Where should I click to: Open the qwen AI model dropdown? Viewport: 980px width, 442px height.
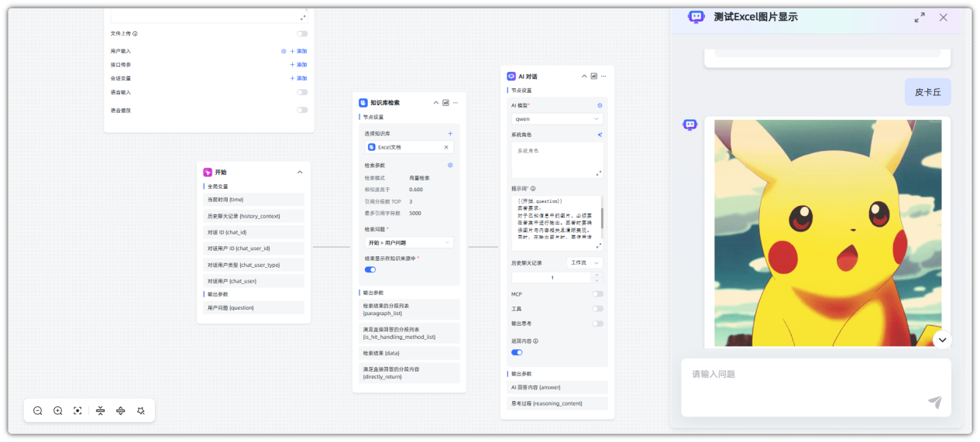[556, 119]
